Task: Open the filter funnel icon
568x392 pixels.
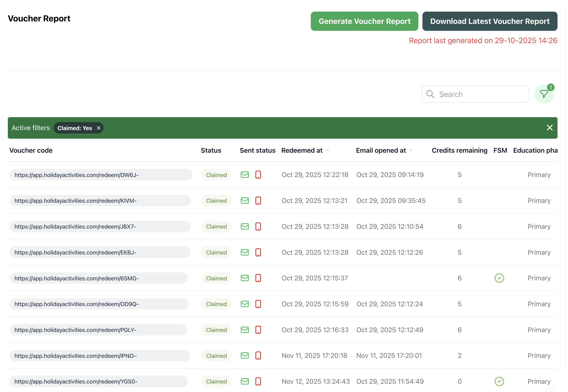Action: (x=544, y=94)
